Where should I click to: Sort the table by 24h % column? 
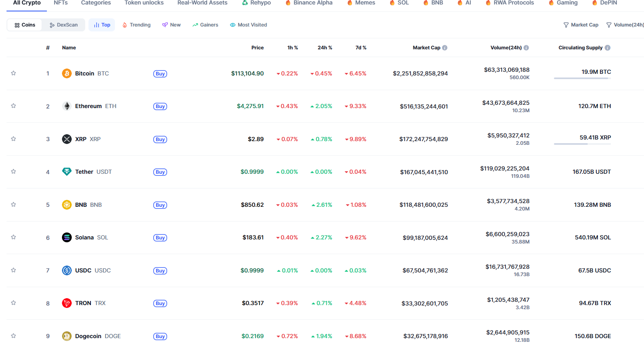pos(325,48)
